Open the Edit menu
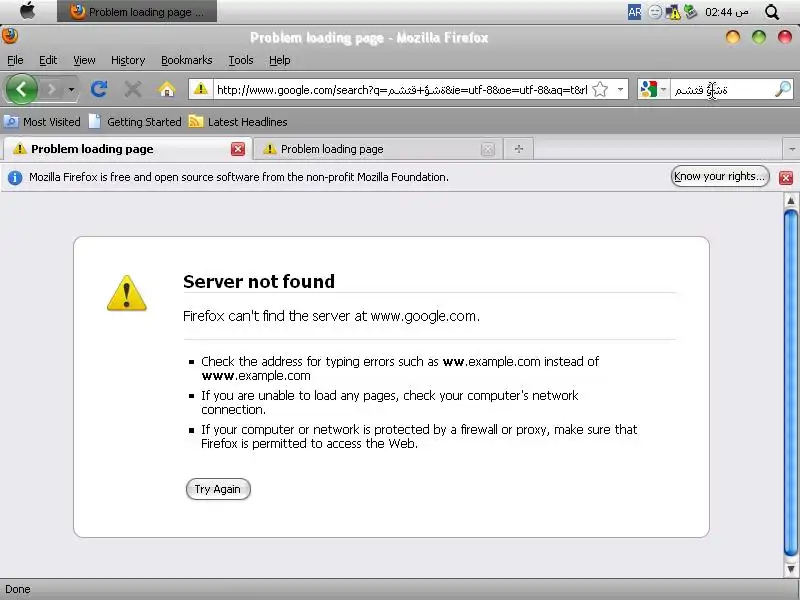The width and height of the screenshot is (800, 600). pos(48,60)
